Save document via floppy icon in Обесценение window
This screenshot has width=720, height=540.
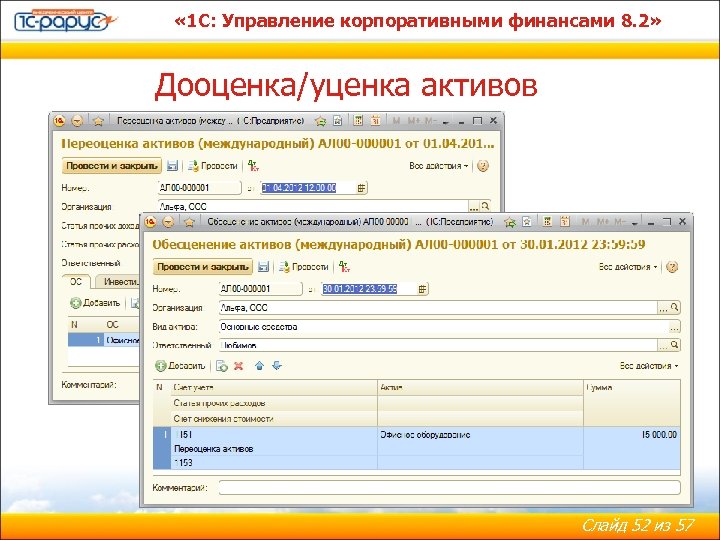pyautogui.click(x=263, y=267)
